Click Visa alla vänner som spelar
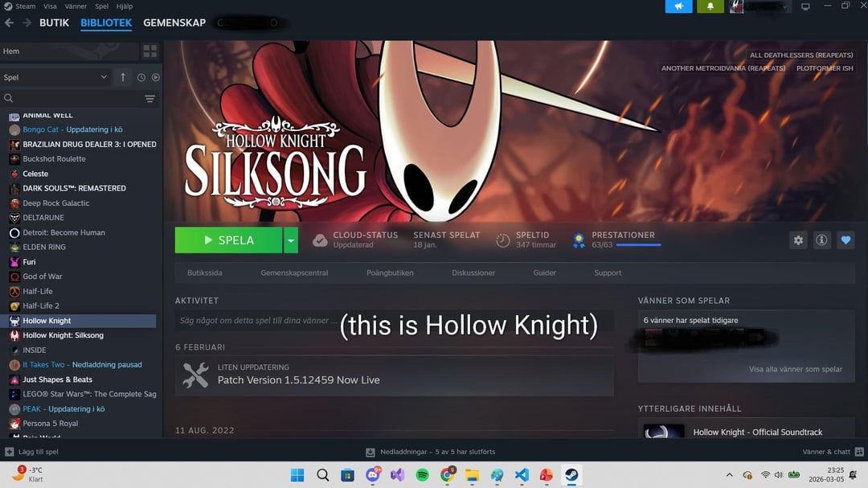This screenshot has height=488, width=868. 795,369
